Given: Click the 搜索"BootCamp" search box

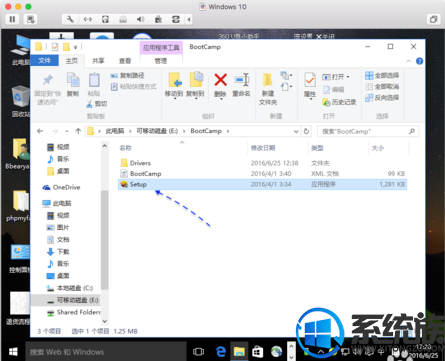Looking at the screenshot, I should click(368, 132).
